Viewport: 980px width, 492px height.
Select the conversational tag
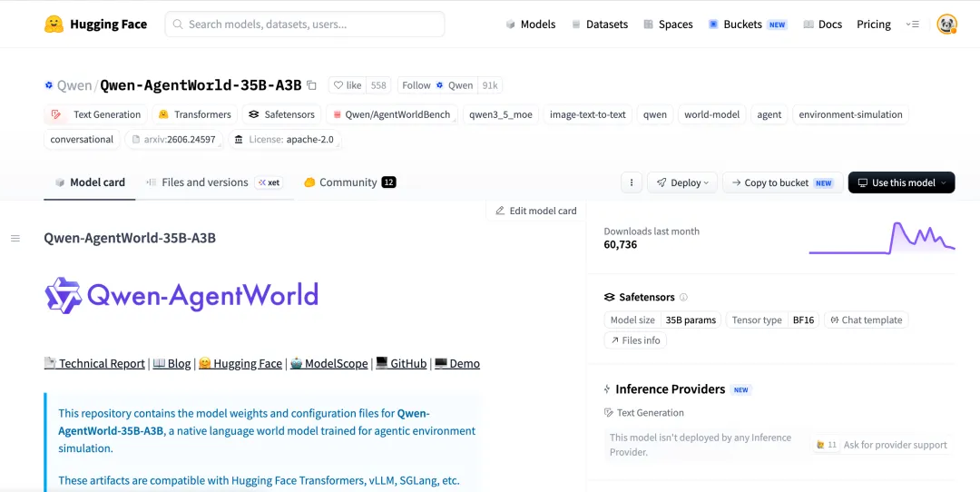pos(82,140)
